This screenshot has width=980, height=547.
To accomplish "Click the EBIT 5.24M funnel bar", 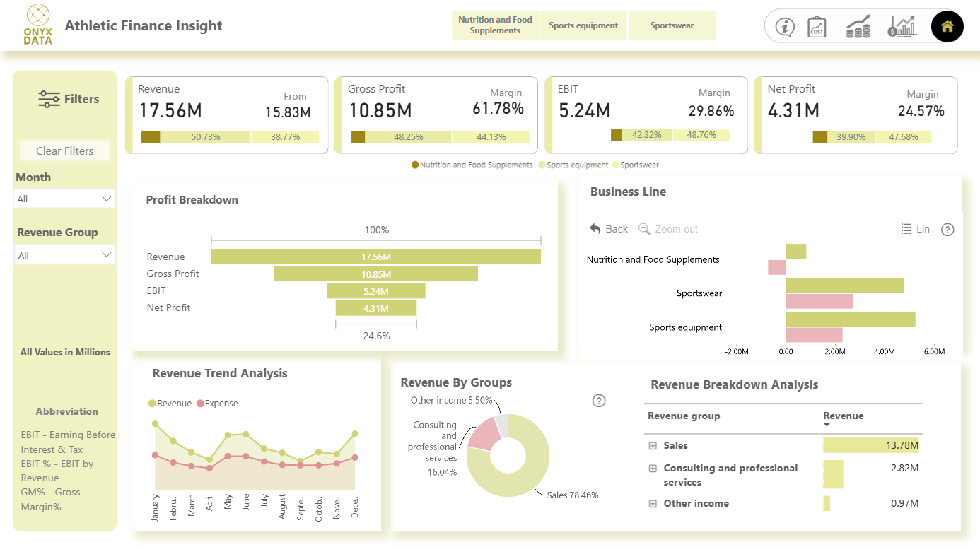I will click(x=376, y=290).
